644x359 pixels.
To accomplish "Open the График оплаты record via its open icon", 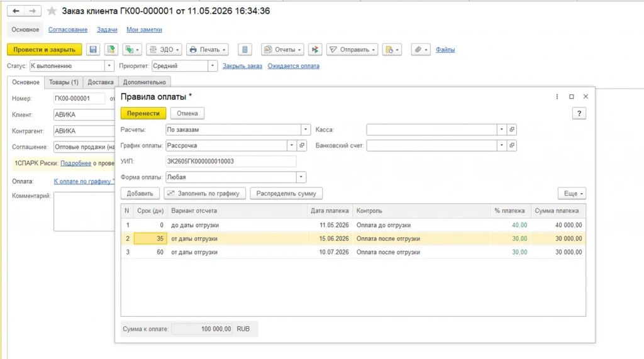I will [x=302, y=145].
